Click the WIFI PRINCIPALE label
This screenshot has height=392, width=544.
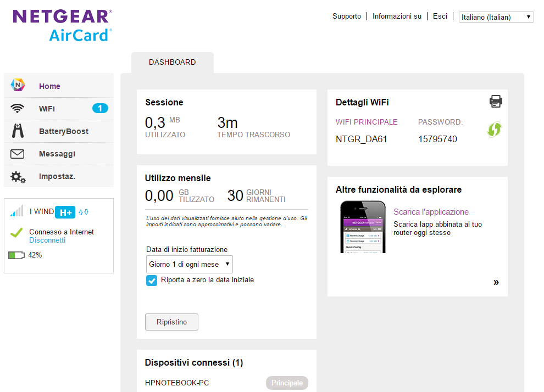367,122
